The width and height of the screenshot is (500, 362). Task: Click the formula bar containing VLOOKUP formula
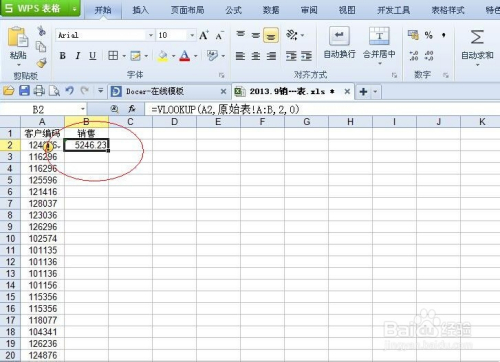point(322,109)
